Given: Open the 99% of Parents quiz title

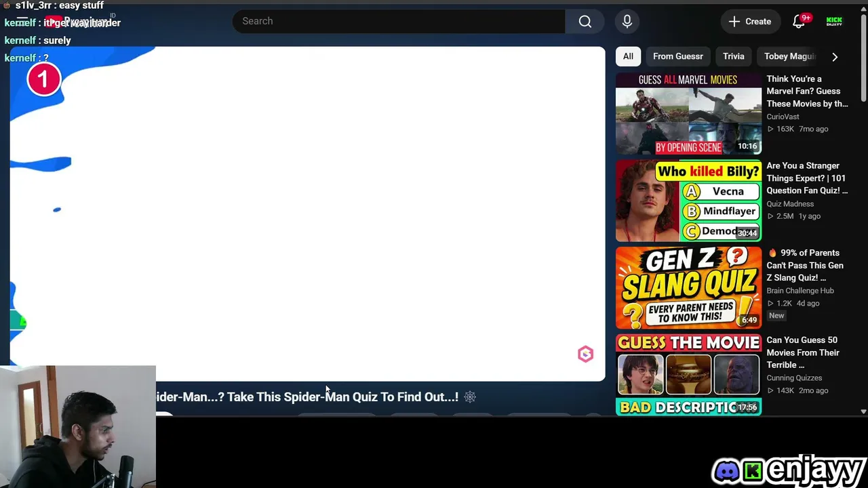Looking at the screenshot, I should point(806,265).
